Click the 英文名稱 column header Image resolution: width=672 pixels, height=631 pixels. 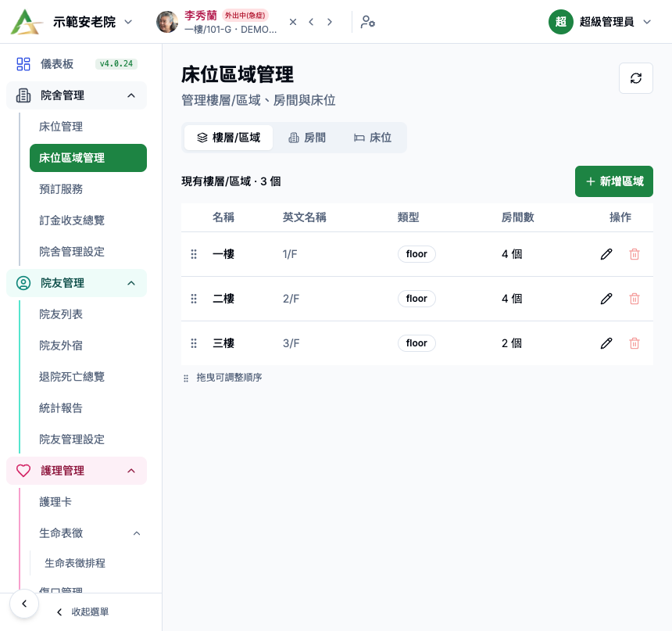[304, 217]
